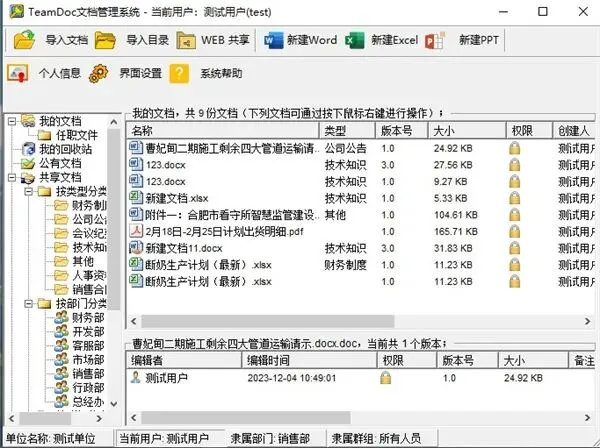This screenshot has width=600, height=448.
Task: Click the 导入文档 import document icon
Action: point(24,40)
